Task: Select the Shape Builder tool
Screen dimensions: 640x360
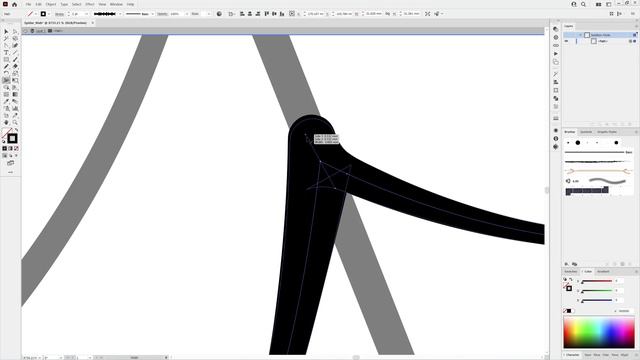Action: click(x=6, y=87)
